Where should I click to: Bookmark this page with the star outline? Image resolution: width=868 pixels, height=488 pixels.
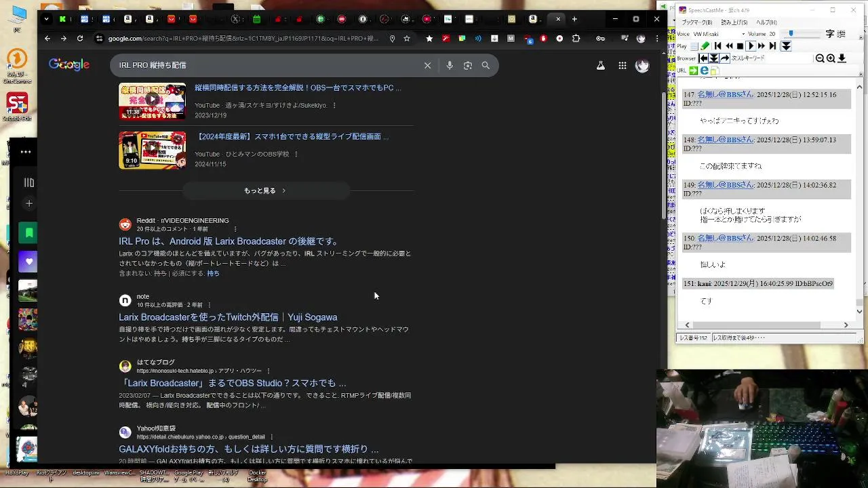pos(407,39)
